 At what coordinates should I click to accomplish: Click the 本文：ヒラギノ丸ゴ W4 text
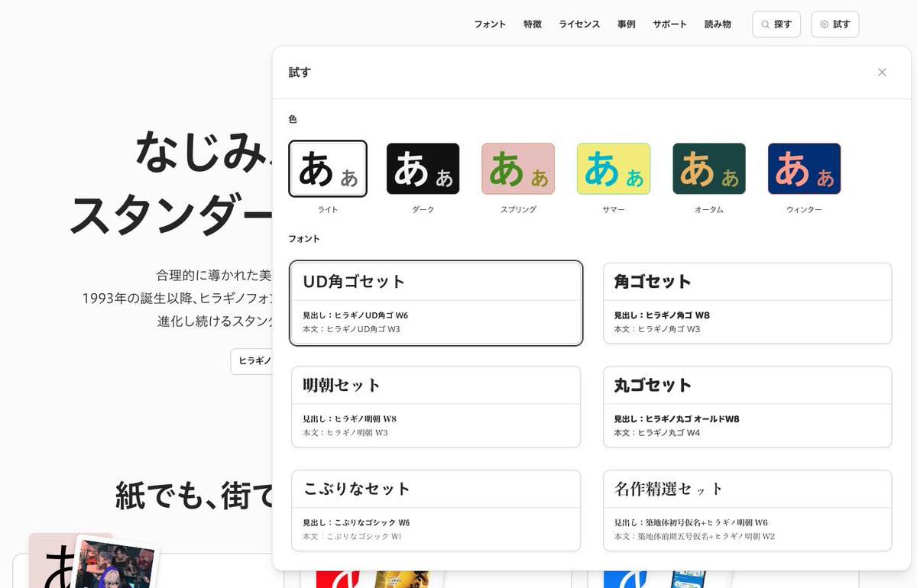[x=657, y=433]
